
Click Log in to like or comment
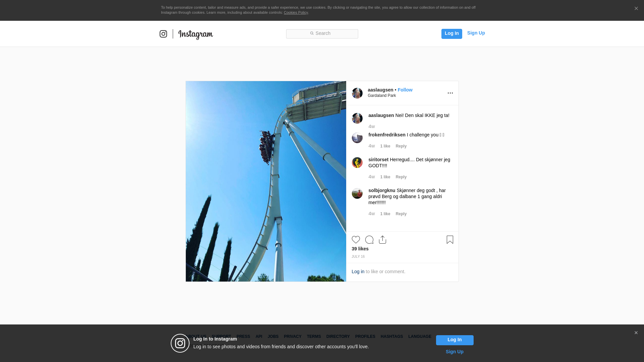358,271
